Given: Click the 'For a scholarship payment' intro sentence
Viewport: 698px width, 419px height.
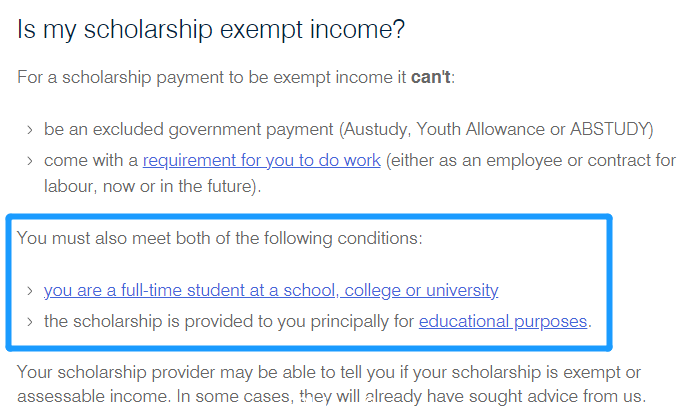Looking at the screenshot, I should click(236, 77).
